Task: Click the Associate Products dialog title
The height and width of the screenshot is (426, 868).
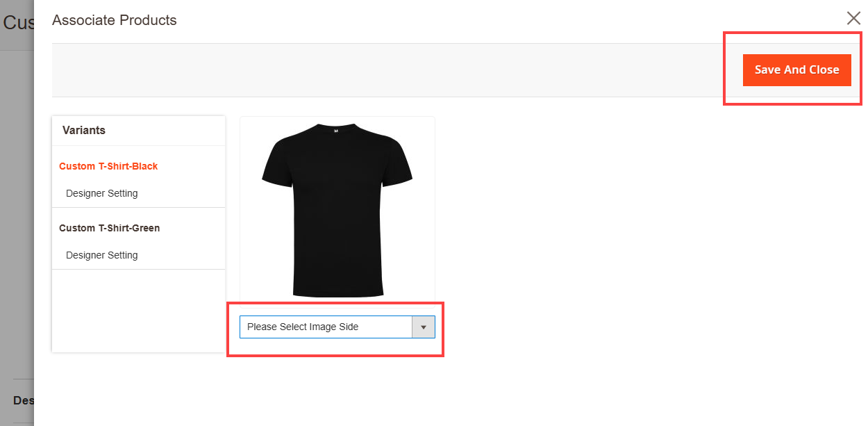Action: [115, 20]
